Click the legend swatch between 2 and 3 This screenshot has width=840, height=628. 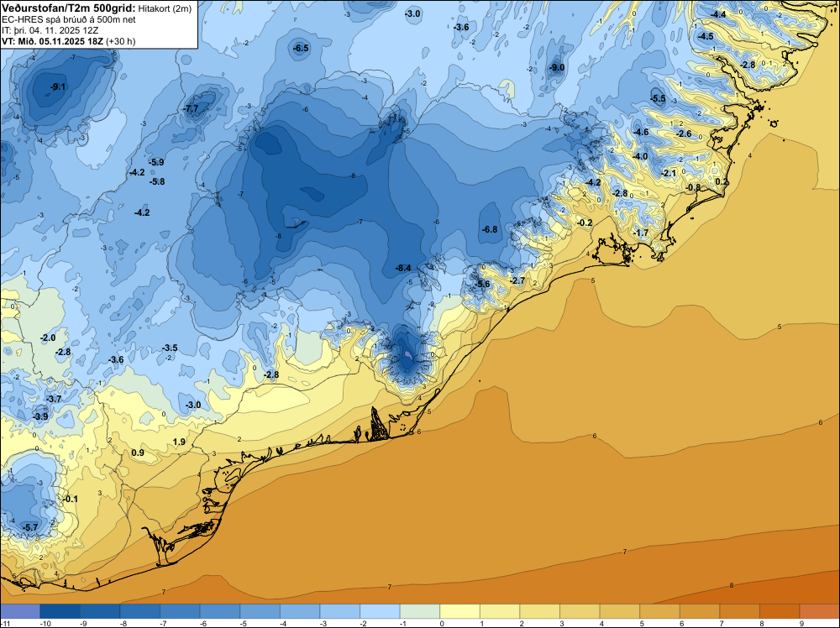[540, 611]
